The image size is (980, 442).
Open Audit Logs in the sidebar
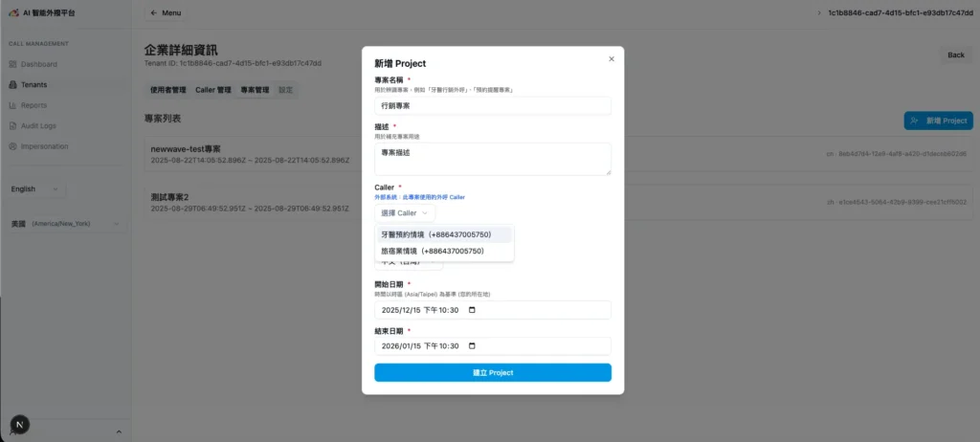pyautogui.click(x=38, y=125)
